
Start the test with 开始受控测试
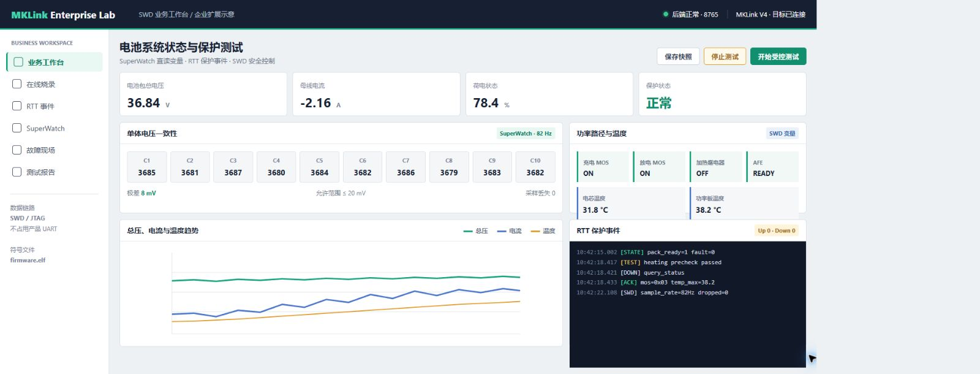(778, 56)
